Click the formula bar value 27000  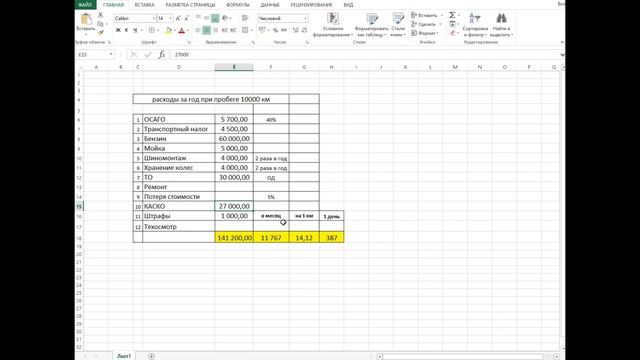[x=182, y=54]
